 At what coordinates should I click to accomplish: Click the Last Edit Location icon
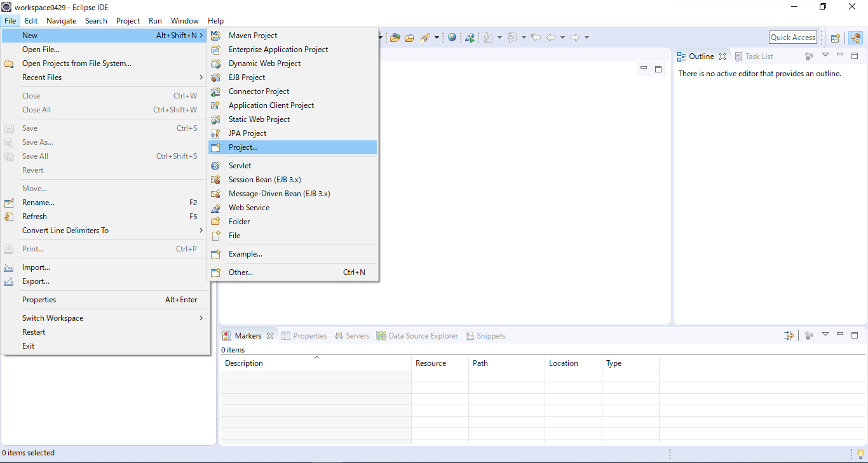pos(536,37)
